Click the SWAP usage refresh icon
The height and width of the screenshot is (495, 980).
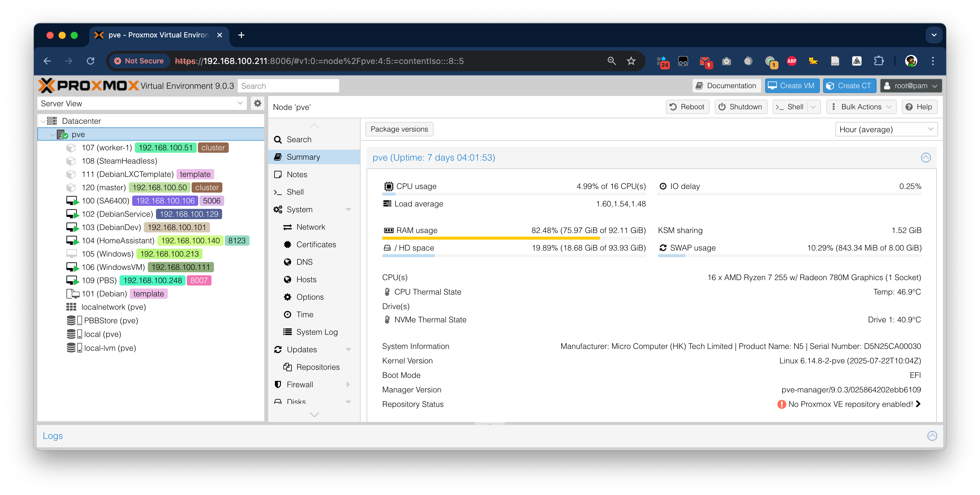(x=663, y=248)
